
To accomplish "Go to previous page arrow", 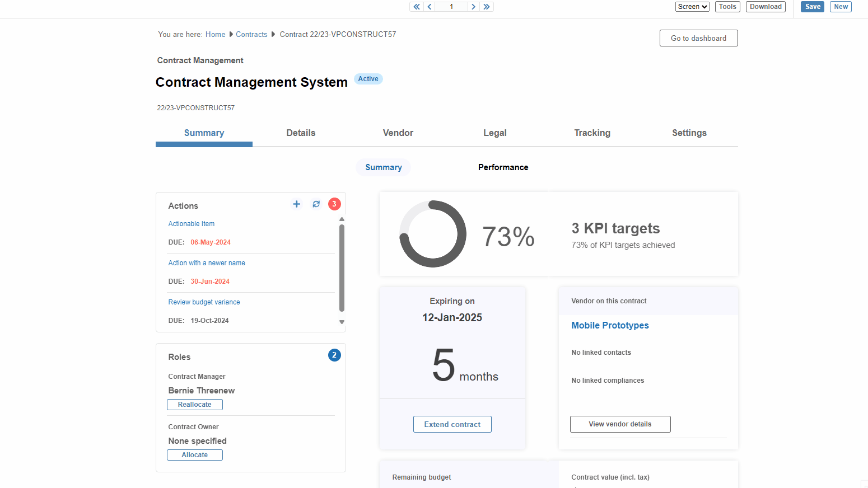I will click(x=430, y=7).
